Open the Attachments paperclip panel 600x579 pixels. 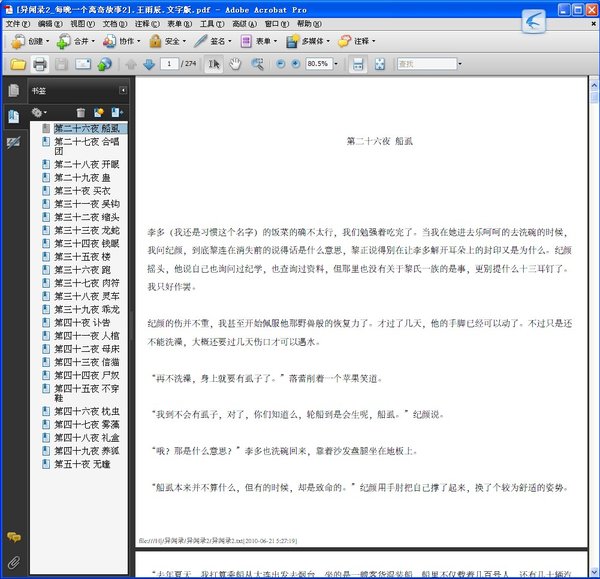coord(14,562)
